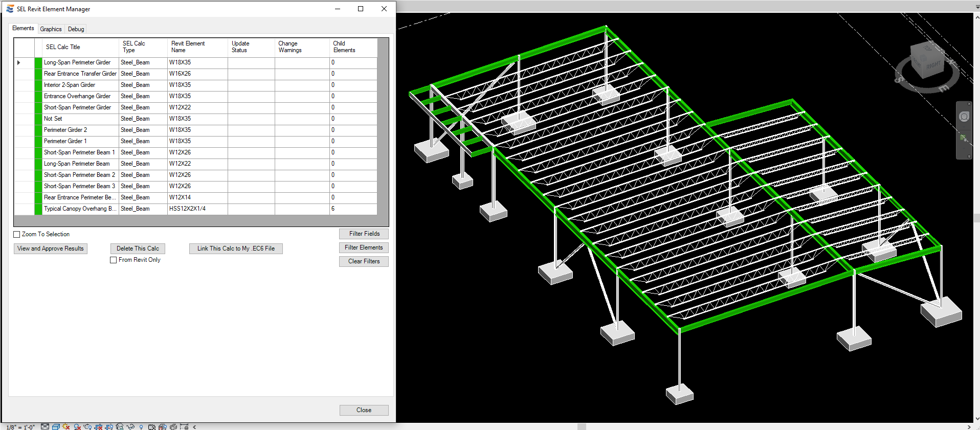The image size is (980, 430).
Task: Close the navigation bar with its X
Action: (x=969, y=104)
